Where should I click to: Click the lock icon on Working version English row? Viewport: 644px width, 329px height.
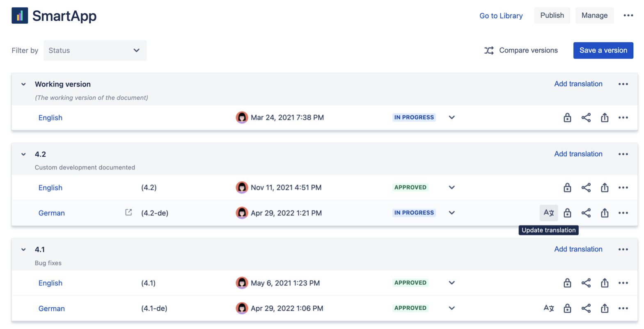[567, 118]
